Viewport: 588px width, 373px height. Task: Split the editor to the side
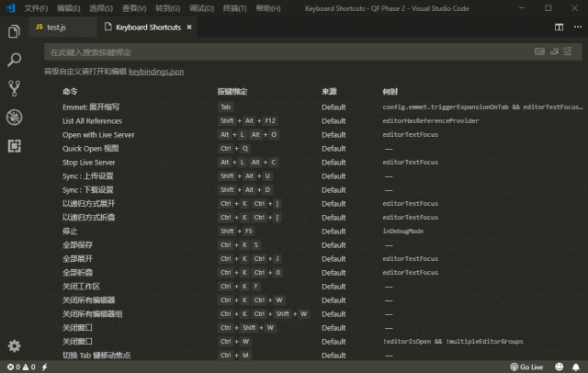[x=559, y=27]
